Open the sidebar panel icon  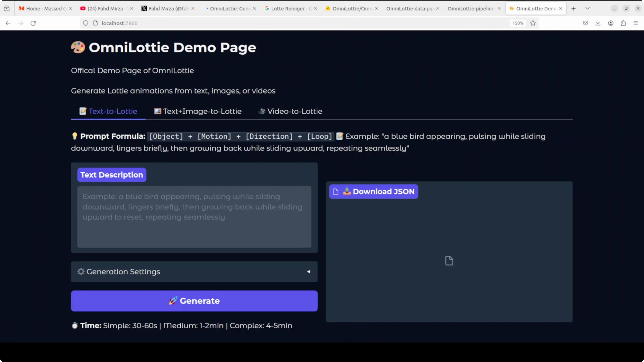pos(6,8)
